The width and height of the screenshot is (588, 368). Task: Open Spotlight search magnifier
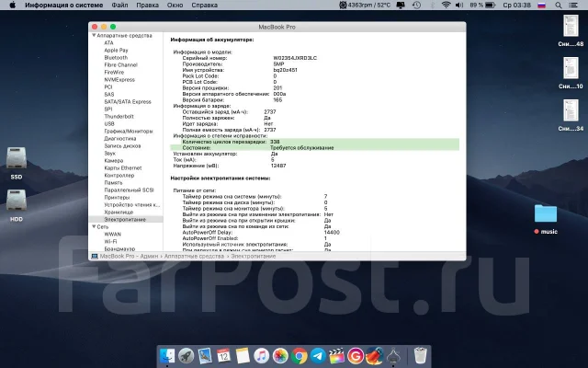pos(559,5)
